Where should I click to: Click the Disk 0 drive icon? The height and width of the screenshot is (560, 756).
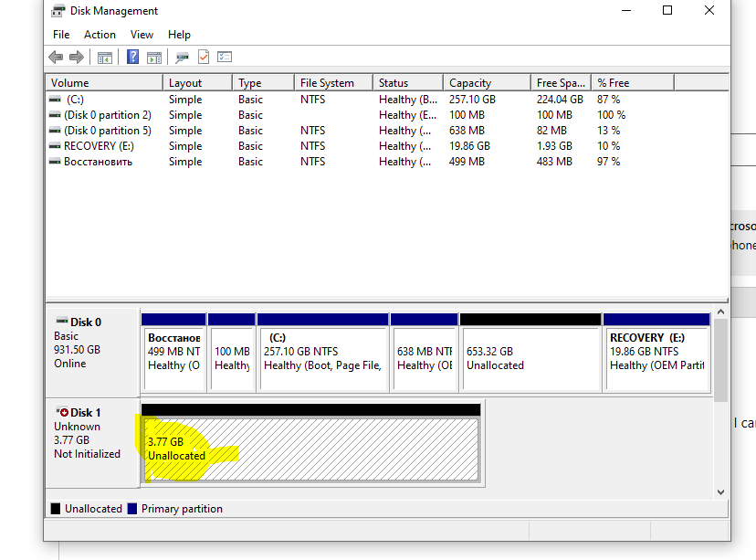click(x=62, y=321)
